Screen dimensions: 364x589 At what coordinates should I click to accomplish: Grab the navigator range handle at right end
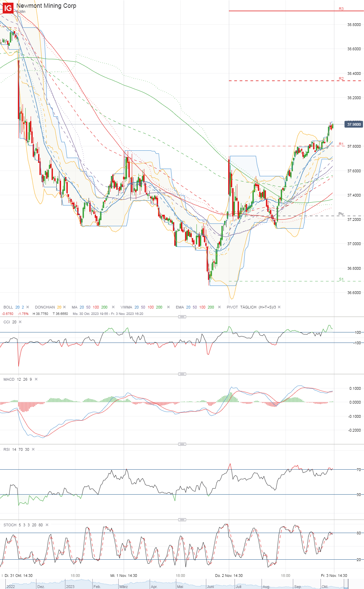point(348,584)
